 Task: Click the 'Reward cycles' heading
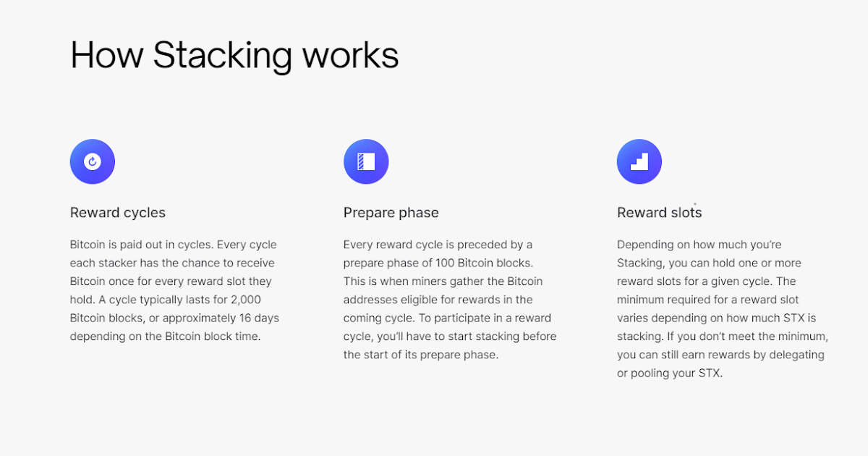pyautogui.click(x=118, y=213)
